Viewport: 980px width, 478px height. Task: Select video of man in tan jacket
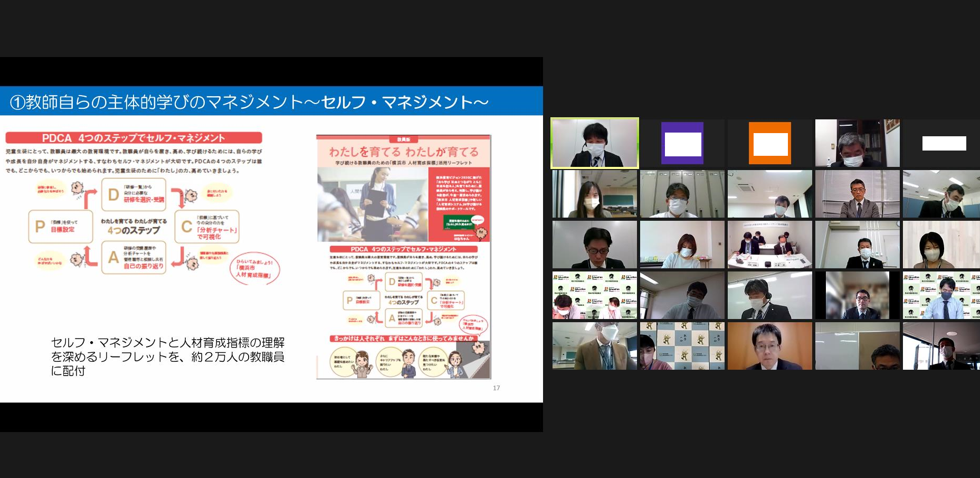pos(595,346)
